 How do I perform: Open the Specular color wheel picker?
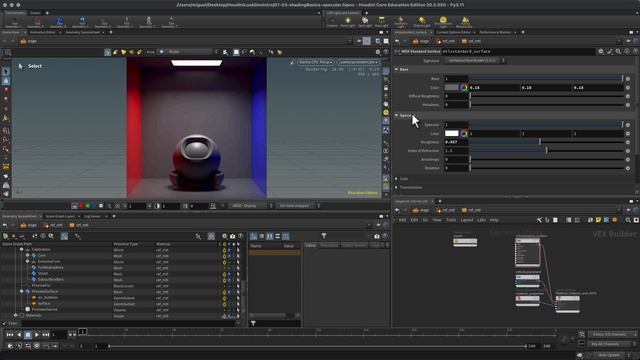click(x=464, y=133)
